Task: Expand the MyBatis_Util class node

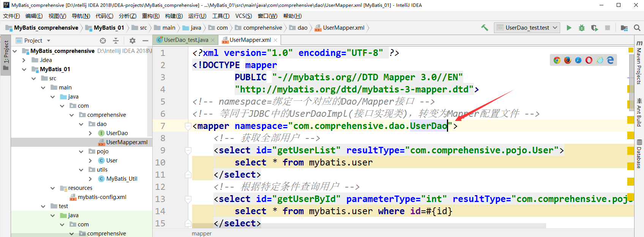Action: [x=90, y=179]
